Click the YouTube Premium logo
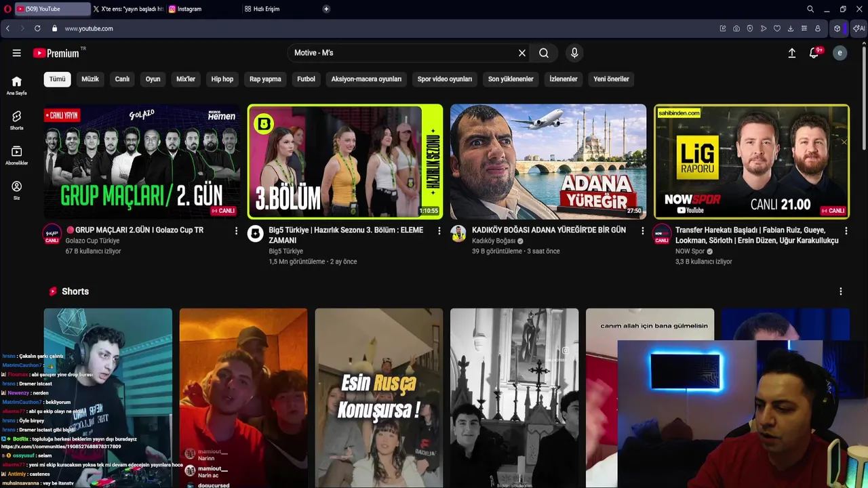Screen dimensions: 868x488 (56, 53)
